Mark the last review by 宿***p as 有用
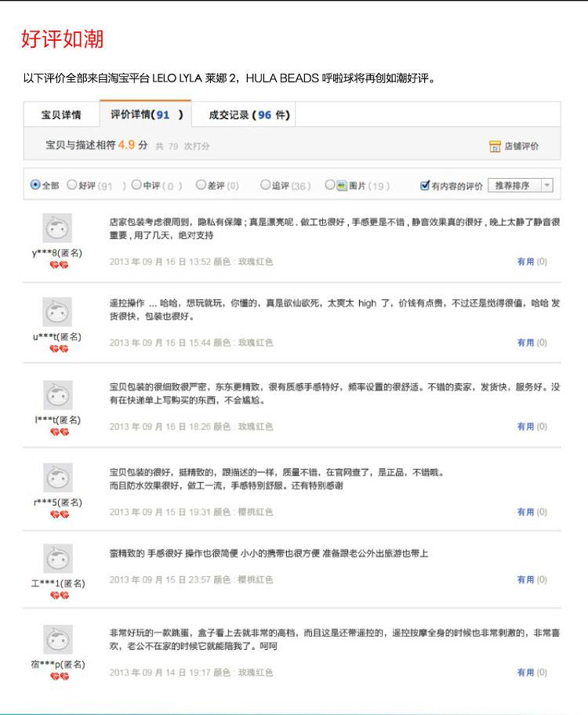Screen dimensions: 588x715 click(531, 673)
